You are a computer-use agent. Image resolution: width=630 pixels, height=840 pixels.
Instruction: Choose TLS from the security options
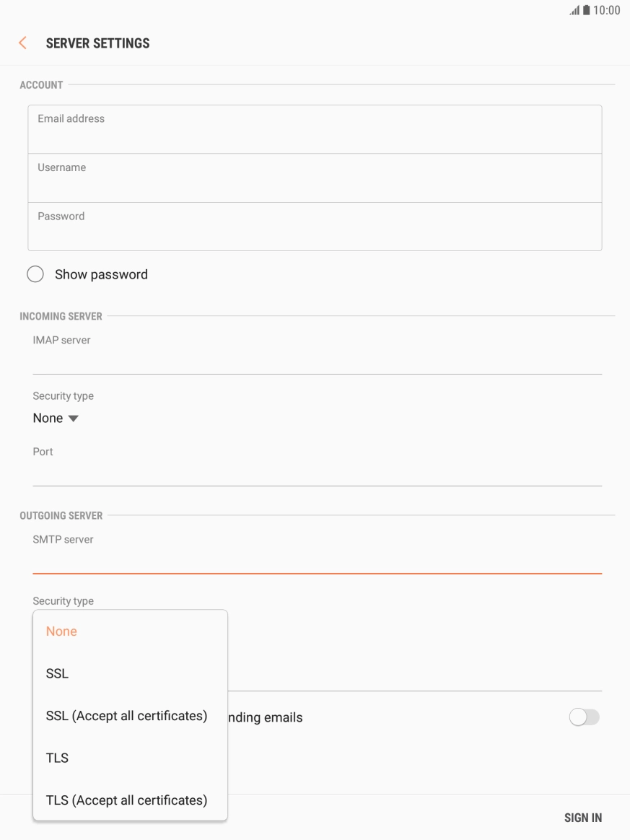point(56,758)
